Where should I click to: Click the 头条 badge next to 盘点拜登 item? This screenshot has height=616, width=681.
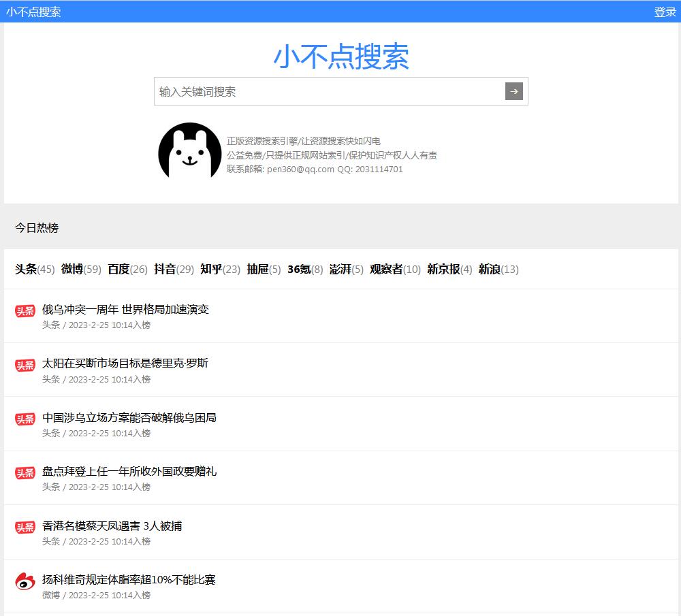25,472
